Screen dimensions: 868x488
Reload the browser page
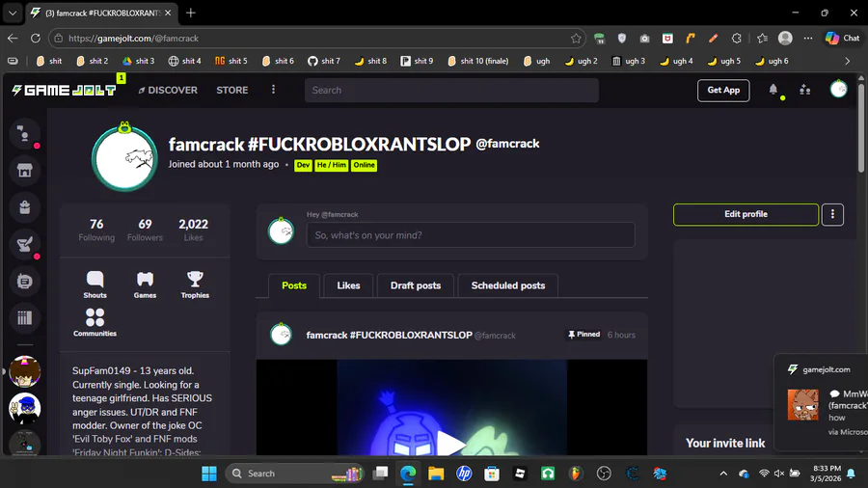point(36,39)
